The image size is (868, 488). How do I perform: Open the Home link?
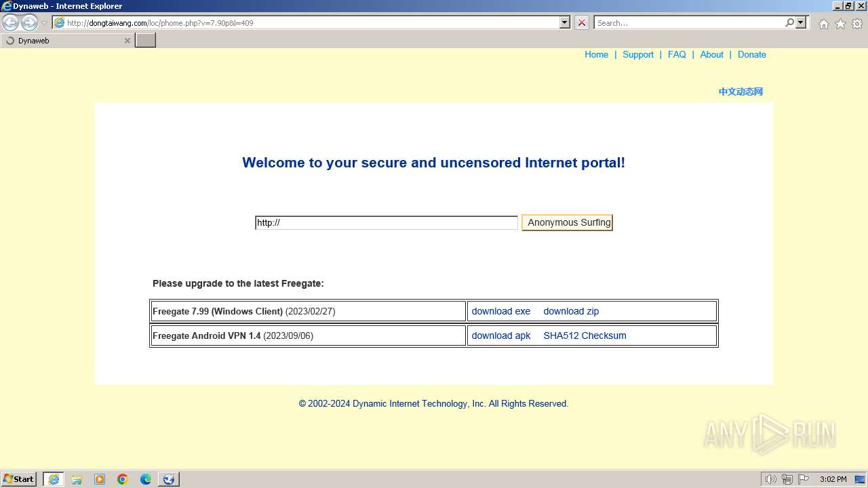(596, 55)
